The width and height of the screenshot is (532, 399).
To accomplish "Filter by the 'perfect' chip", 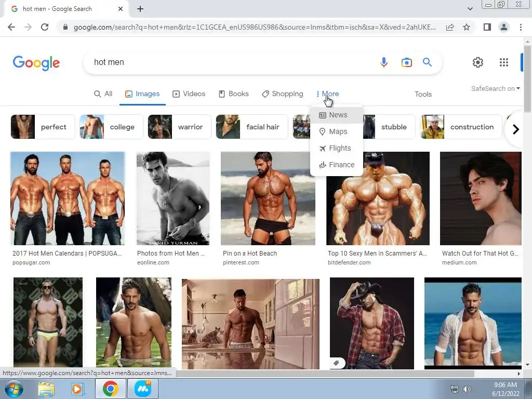I will click(x=43, y=127).
